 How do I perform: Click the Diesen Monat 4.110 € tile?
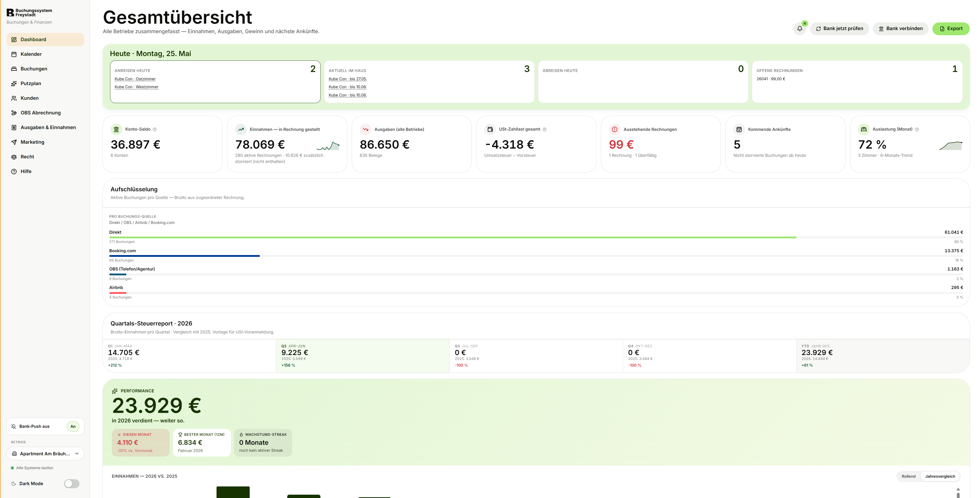coord(141,442)
